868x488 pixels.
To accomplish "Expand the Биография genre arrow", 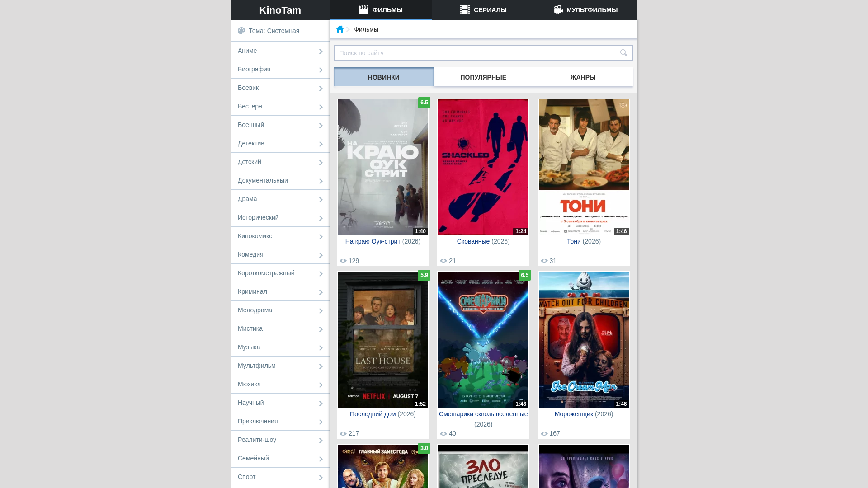I will (x=321, y=70).
